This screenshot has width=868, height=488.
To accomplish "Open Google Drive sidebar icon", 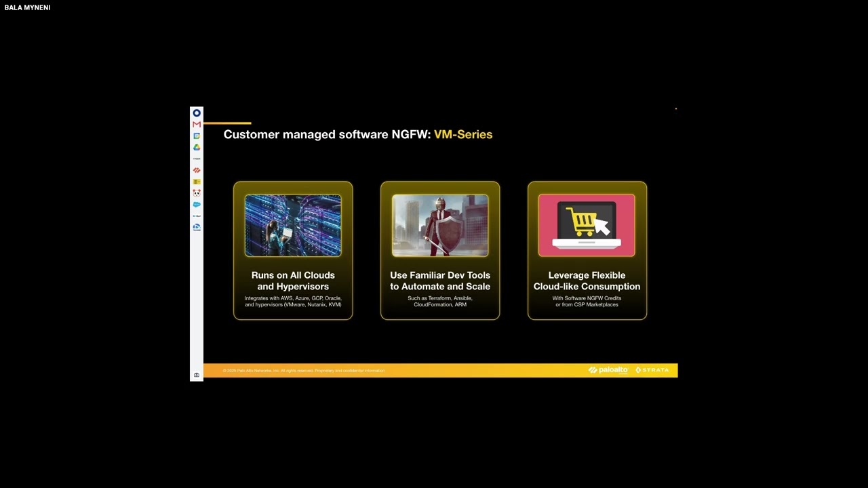I will [197, 148].
